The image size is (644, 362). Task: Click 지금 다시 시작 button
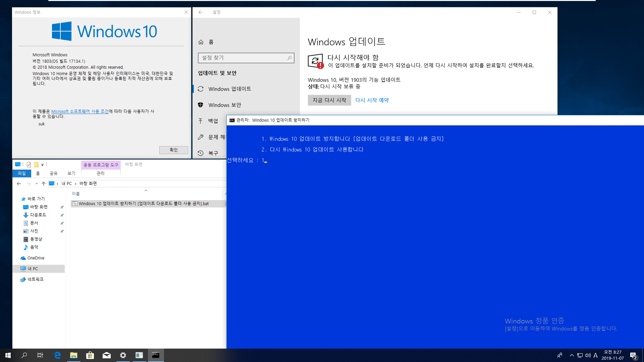[x=329, y=100]
